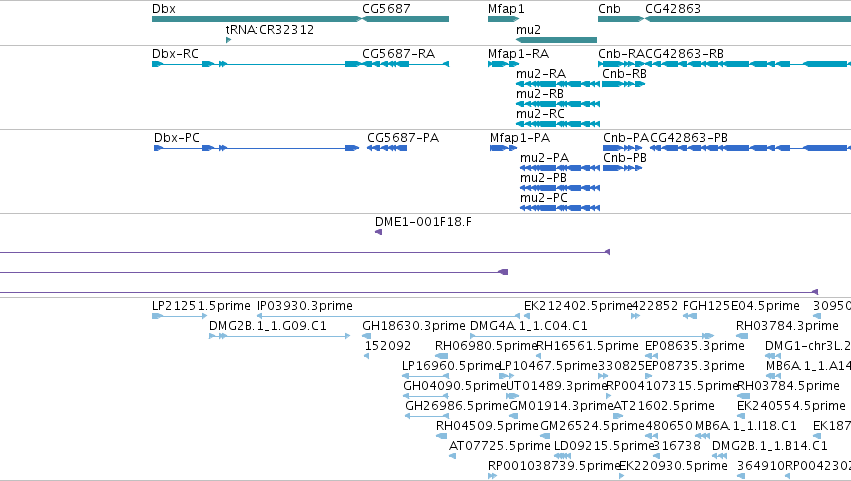Select the mu2-PC protein feature
Image resolution: width=851 pixels, height=481 pixels.
[560, 208]
